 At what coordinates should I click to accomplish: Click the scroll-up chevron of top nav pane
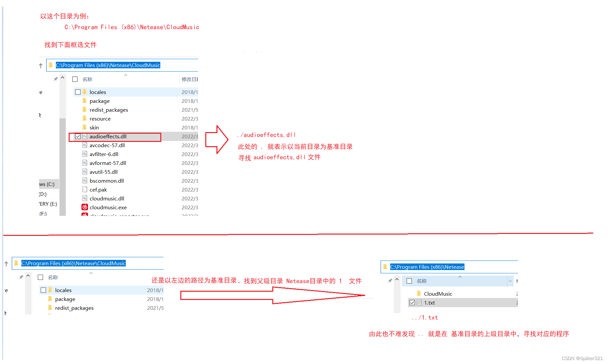(x=62, y=78)
